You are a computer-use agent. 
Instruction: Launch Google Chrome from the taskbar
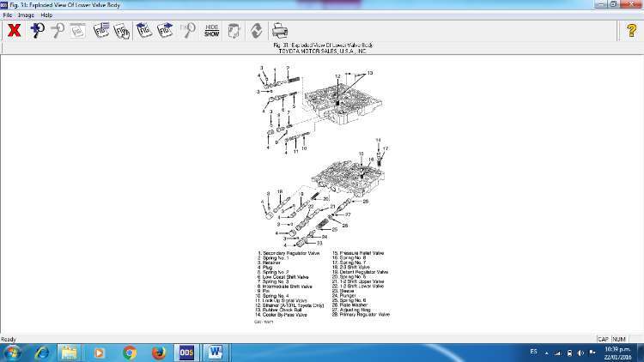pos(130,352)
